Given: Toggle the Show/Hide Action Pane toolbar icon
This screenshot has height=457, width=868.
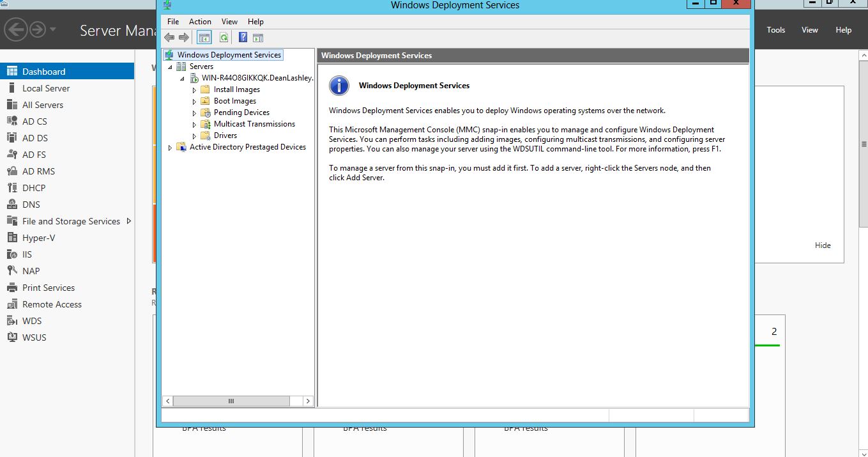Looking at the screenshot, I should coord(258,38).
